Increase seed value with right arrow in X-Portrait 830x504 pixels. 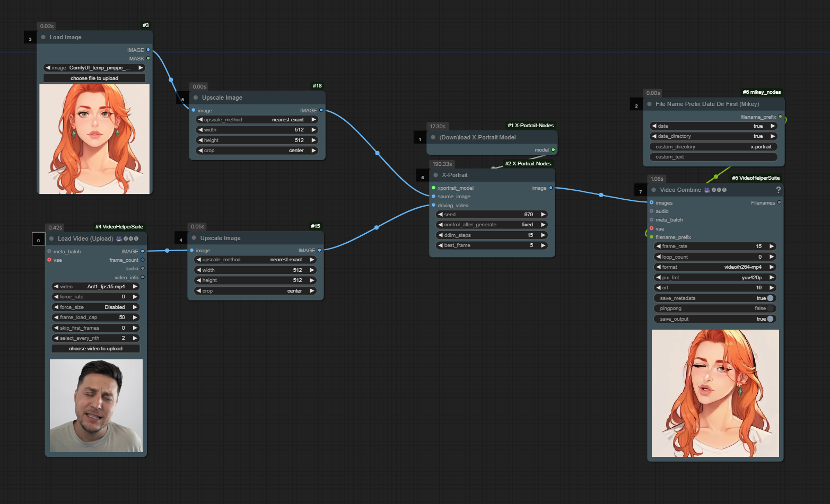(x=543, y=215)
